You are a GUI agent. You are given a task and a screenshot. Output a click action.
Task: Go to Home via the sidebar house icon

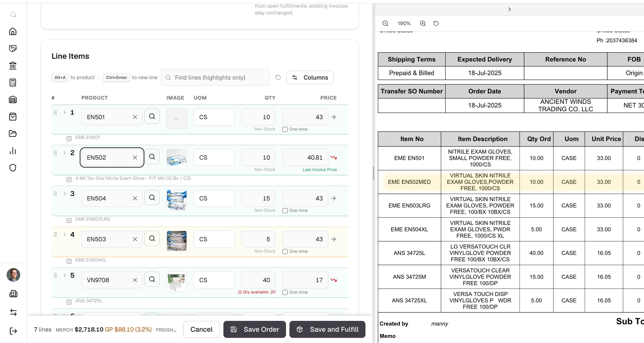[x=13, y=31]
